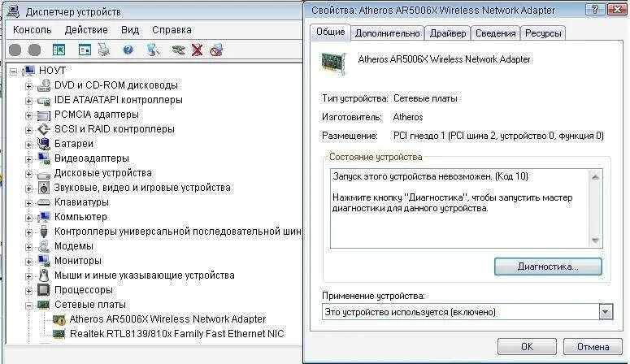Click the update driver toolbar icon

click(178, 50)
